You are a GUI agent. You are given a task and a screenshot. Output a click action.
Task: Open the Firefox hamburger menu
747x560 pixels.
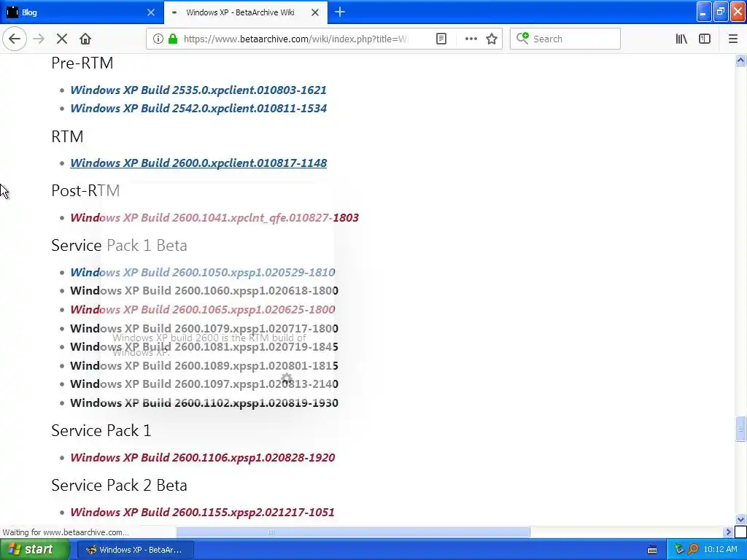[x=732, y=39]
